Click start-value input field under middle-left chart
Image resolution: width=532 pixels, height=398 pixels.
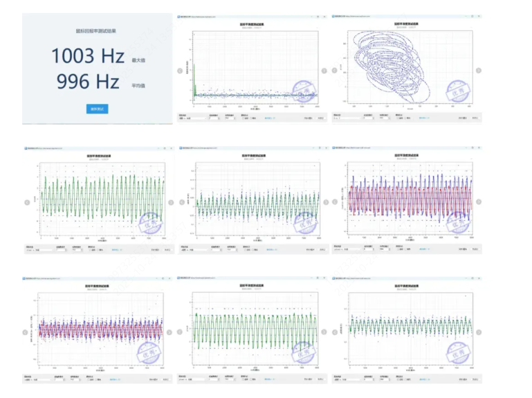[x=62, y=251]
